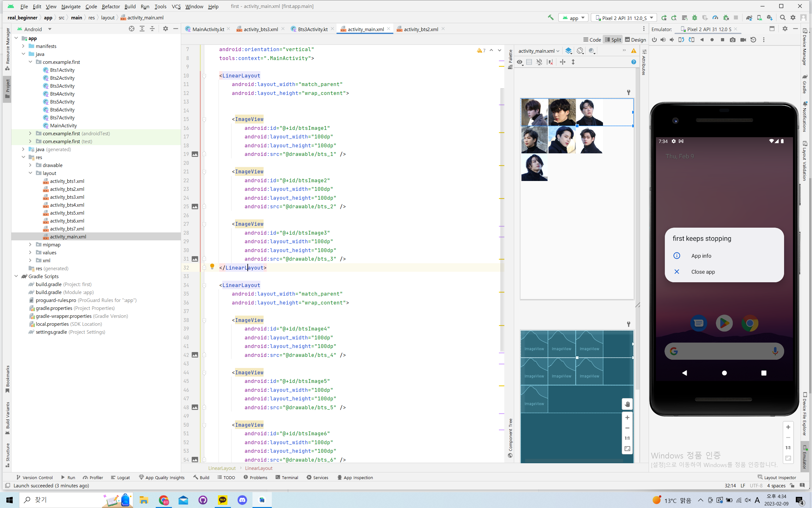The image size is (812, 508).
Task: Toggle the Hide baseline text icon
Action: [x=539, y=62]
